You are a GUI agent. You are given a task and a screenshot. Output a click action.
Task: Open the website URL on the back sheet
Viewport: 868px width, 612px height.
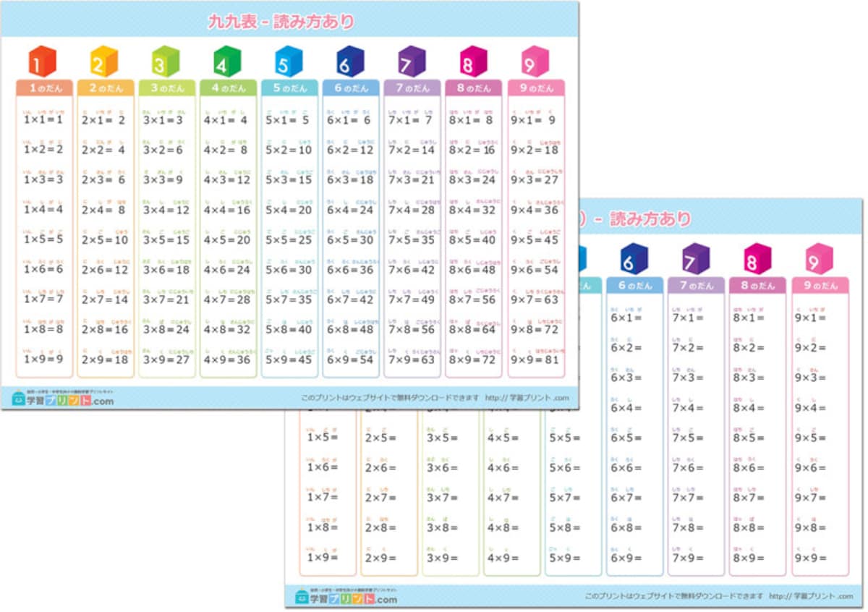pyautogui.click(x=811, y=596)
